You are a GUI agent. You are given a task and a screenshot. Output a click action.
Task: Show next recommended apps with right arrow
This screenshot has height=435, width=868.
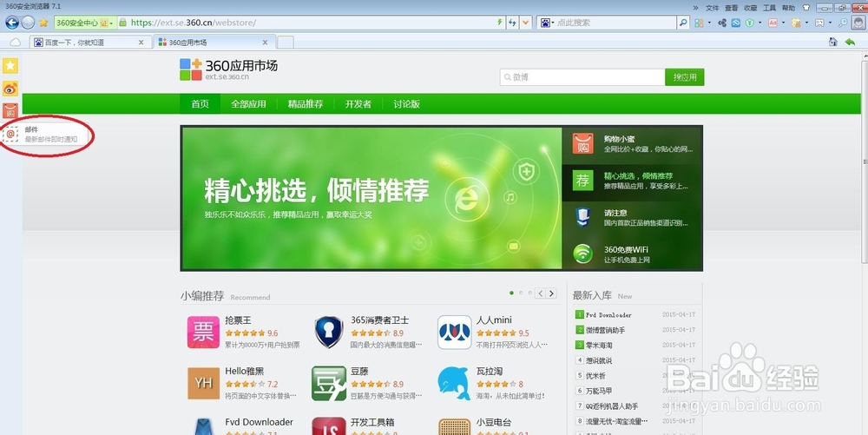[551, 293]
